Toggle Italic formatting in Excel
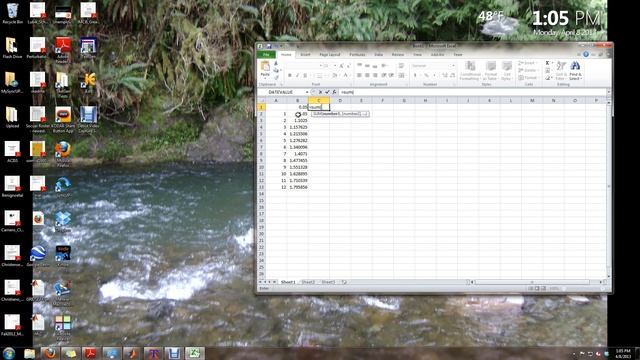 (297, 76)
